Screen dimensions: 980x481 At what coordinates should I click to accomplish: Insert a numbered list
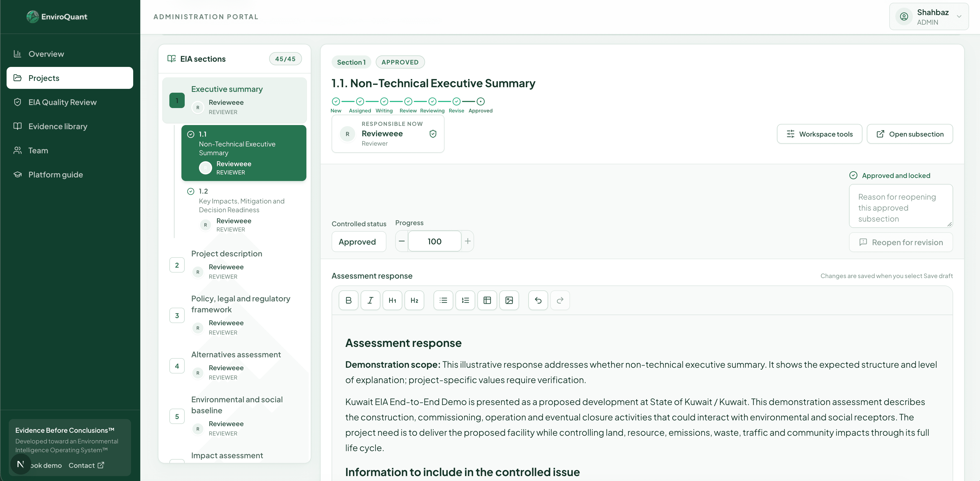click(465, 300)
